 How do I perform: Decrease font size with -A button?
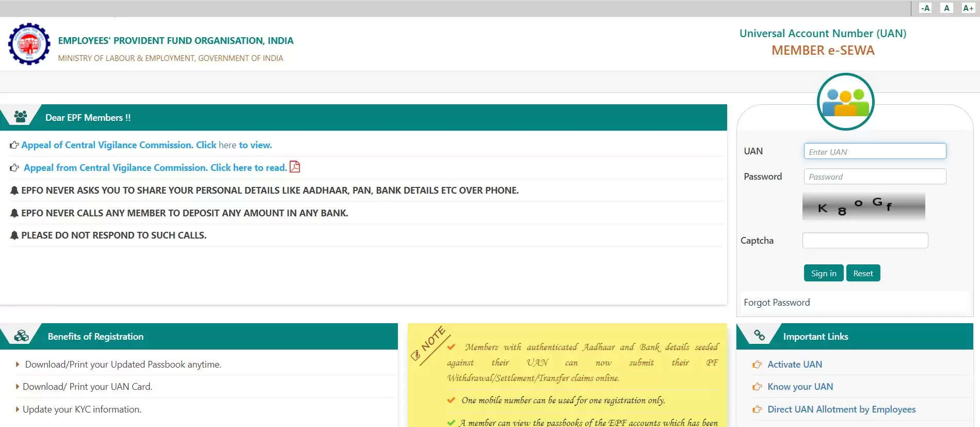[925, 8]
